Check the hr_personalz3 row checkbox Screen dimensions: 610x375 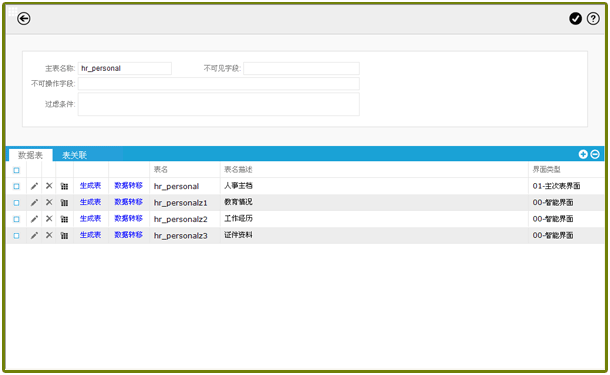coord(16,235)
